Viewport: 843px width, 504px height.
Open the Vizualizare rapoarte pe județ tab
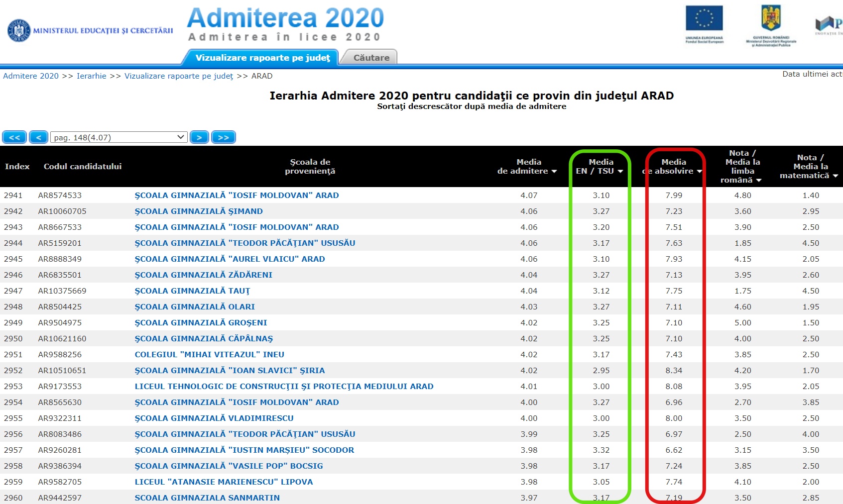click(262, 58)
